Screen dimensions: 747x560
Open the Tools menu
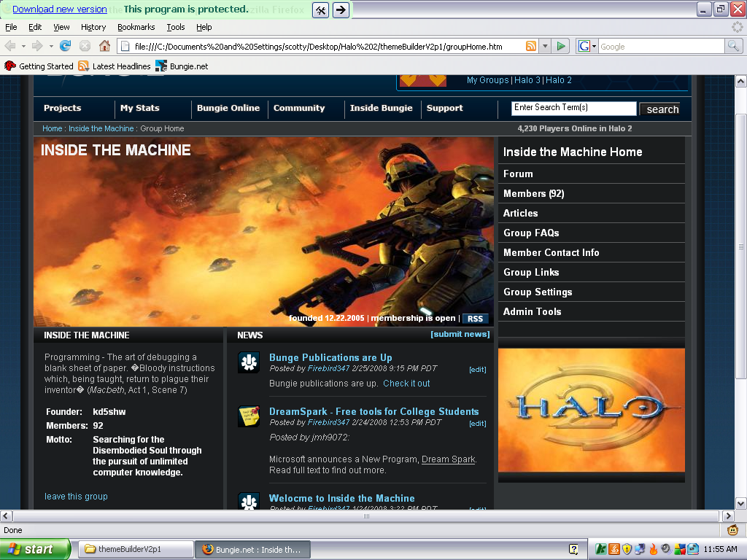[176, 27]
